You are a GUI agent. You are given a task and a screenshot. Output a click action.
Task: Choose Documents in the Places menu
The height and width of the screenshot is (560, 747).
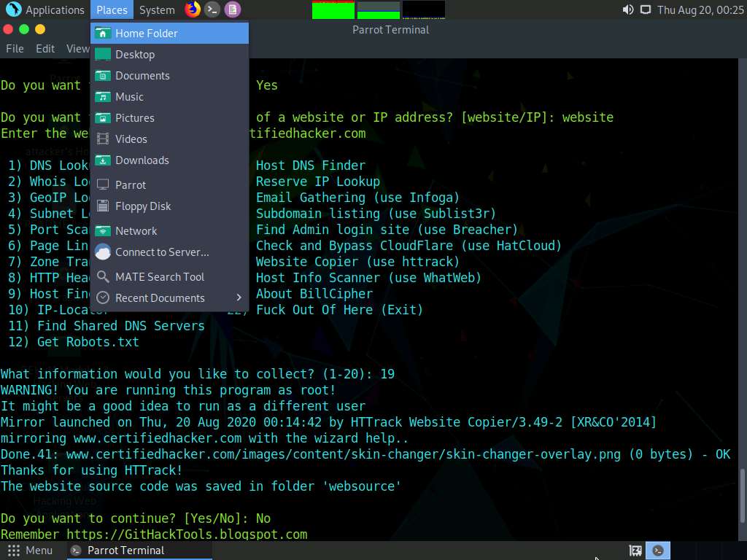click(x=169, y=75)
